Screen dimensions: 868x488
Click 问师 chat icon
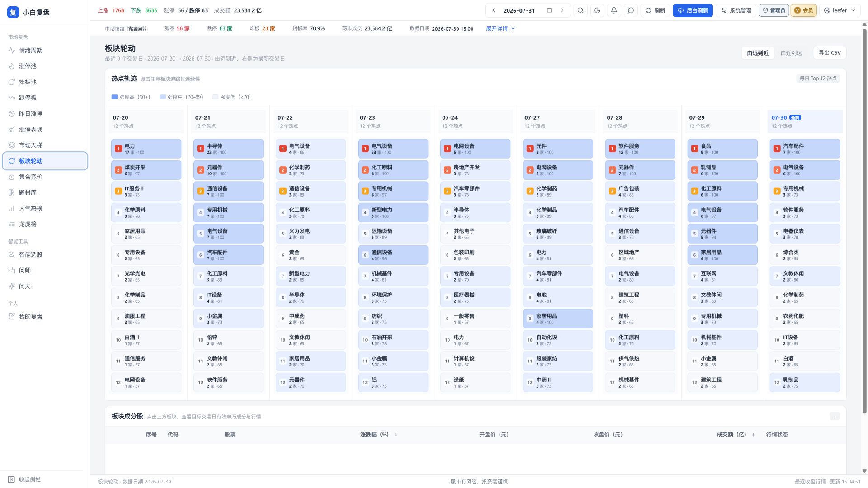[x=12, y=270]
